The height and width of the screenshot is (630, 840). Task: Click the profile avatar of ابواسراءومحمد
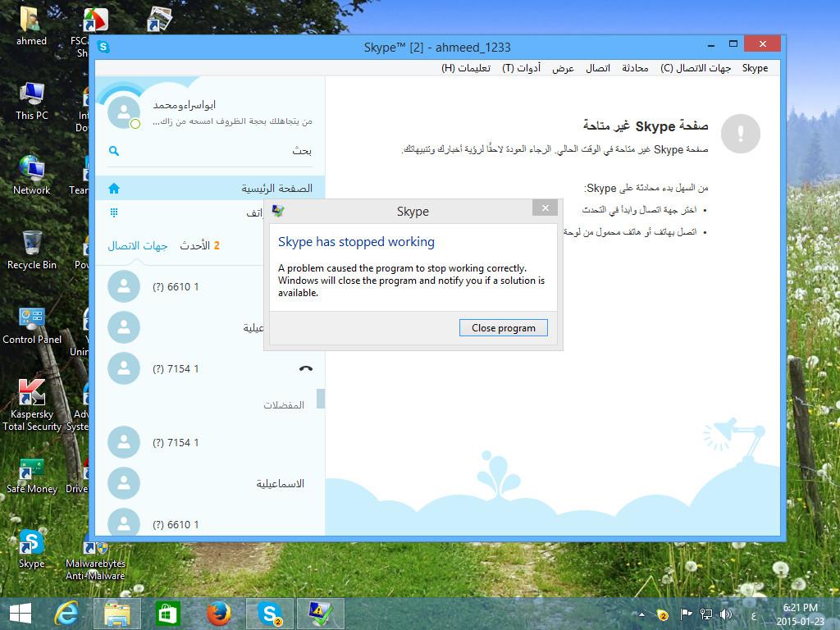point(124,112)
